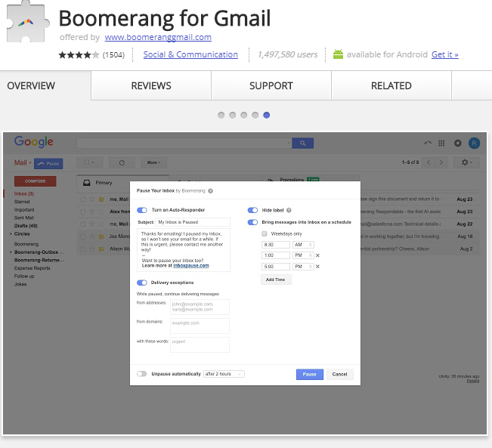Screen dimensions: 492x448
Task: Click the red COMPOSE button
Action: (x=35, y=181)
